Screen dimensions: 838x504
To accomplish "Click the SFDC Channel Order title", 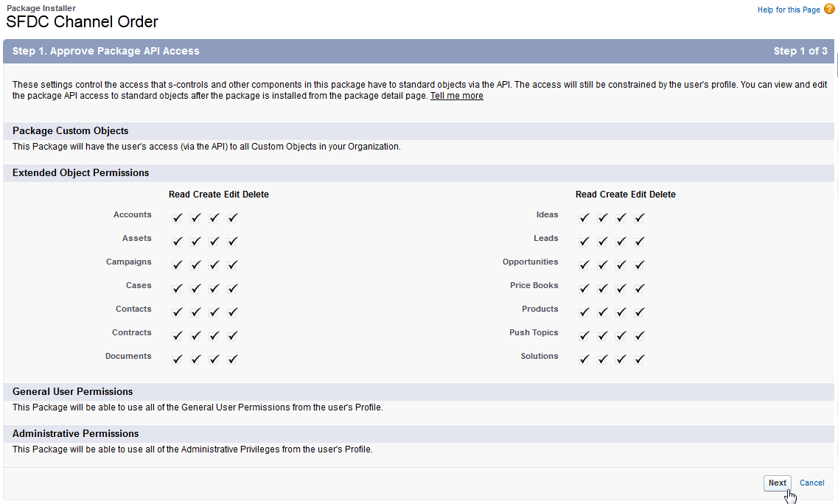I will coord(82,22).
